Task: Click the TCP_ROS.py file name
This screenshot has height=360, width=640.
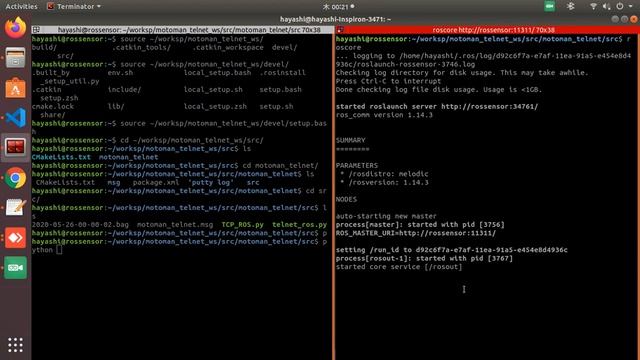Action: (x=242, y=224)
